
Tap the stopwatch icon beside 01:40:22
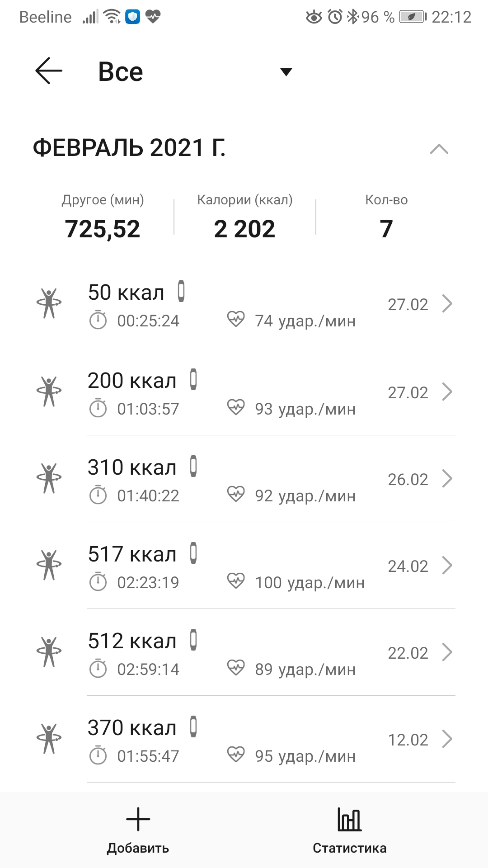(x=98, y=495)
